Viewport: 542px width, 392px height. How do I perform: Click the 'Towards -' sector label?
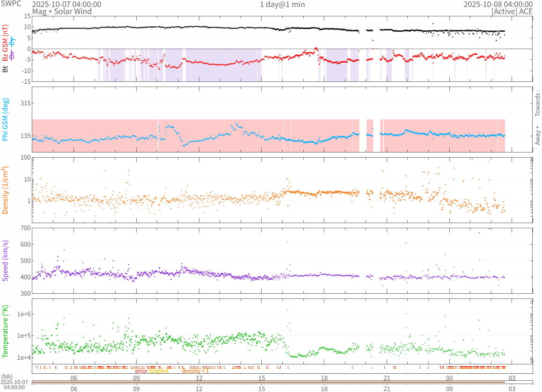click(x=537, y=102)
